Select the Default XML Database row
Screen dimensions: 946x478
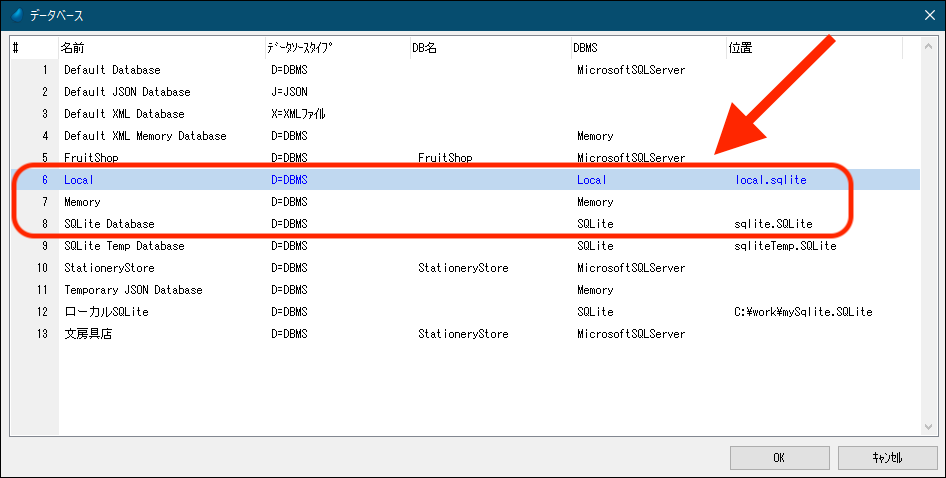pyautogui.click(x=124, y=114)
